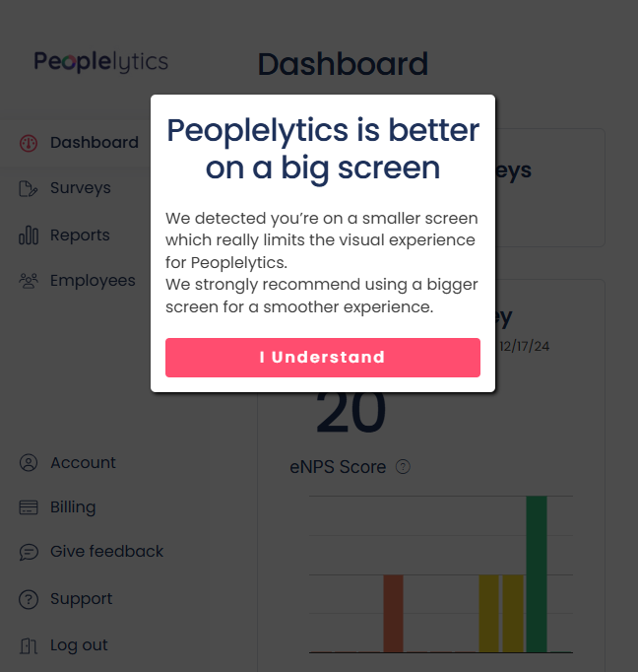Image resolution: width=638 pixels, height=672 pixels.
Task: Open the Reports menu item
Action: [x=80, y=235]
